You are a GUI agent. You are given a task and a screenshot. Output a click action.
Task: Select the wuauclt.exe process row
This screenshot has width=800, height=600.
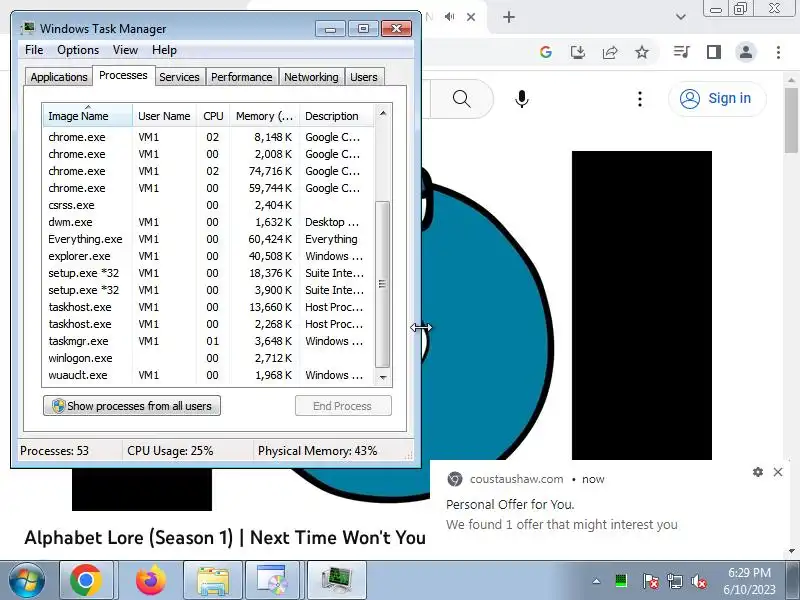pos(209,375)
